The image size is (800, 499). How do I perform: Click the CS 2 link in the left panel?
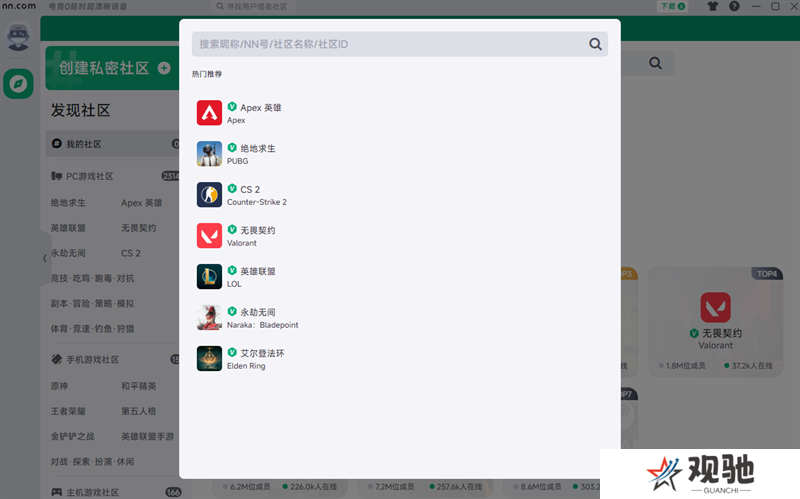point(131,253)
